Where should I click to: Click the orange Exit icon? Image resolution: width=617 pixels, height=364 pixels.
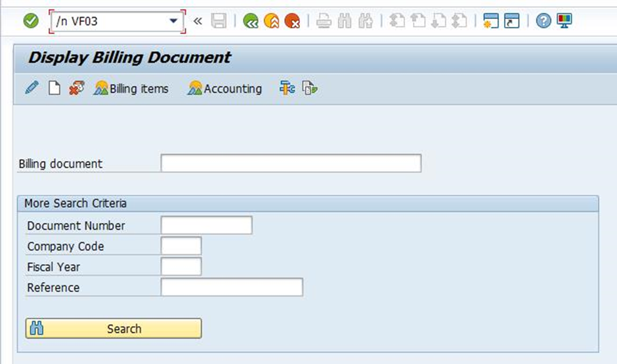pos(271,21)
